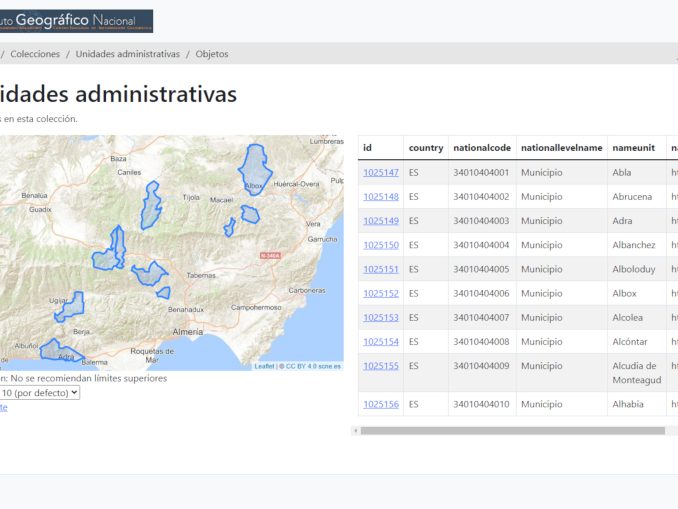Open record 1025154 for Alcóntar
This screenshot has height=509, width=678.
click(380, 341)
